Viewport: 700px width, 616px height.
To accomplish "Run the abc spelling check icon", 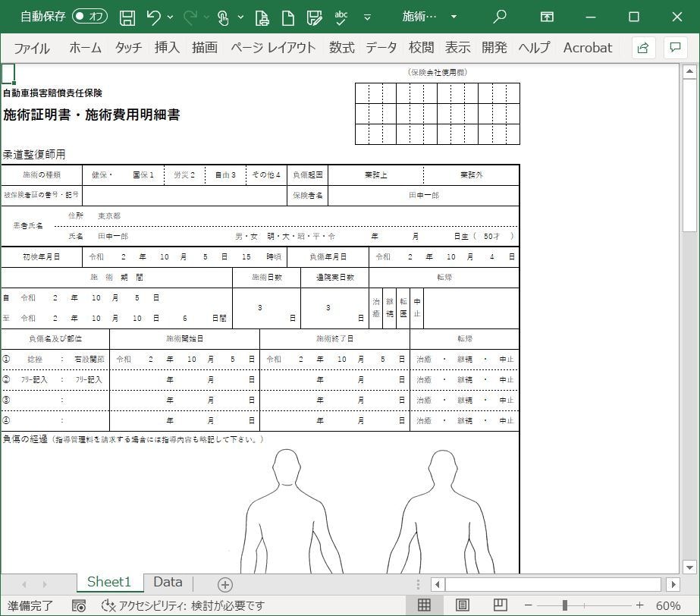I will [341, 17].
